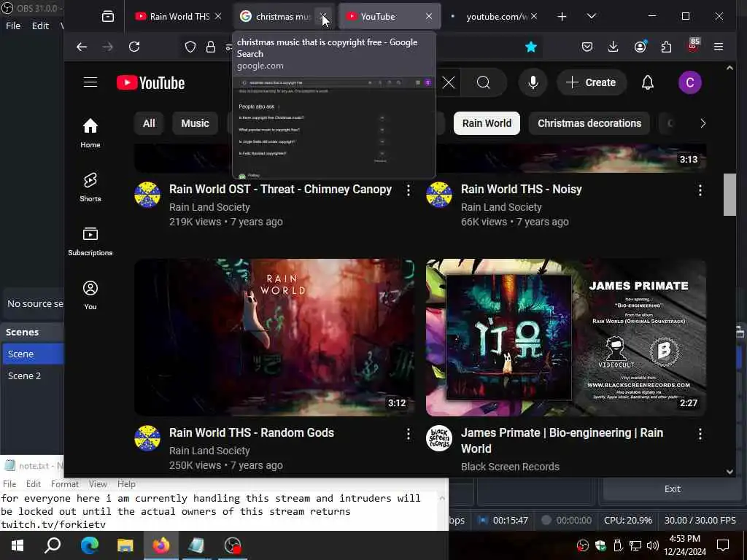Open YouTube guide hamburger menu
This screenshot has width=747, height=560.
click(90, 82)
